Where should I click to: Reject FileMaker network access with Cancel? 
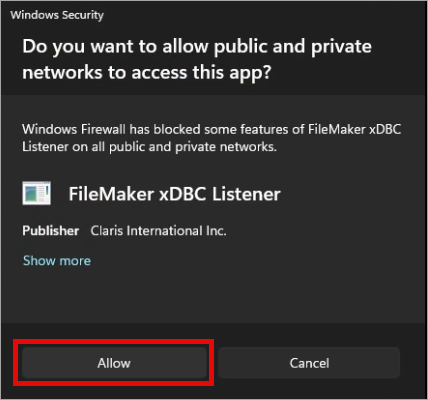pos(309,363)
